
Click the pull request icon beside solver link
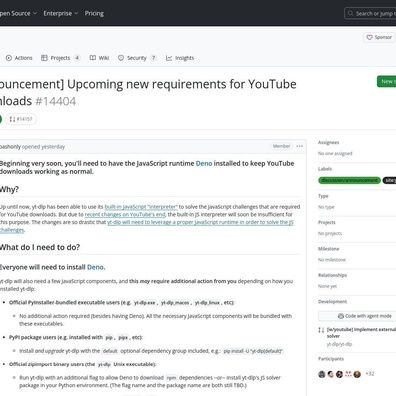[321, 330]
